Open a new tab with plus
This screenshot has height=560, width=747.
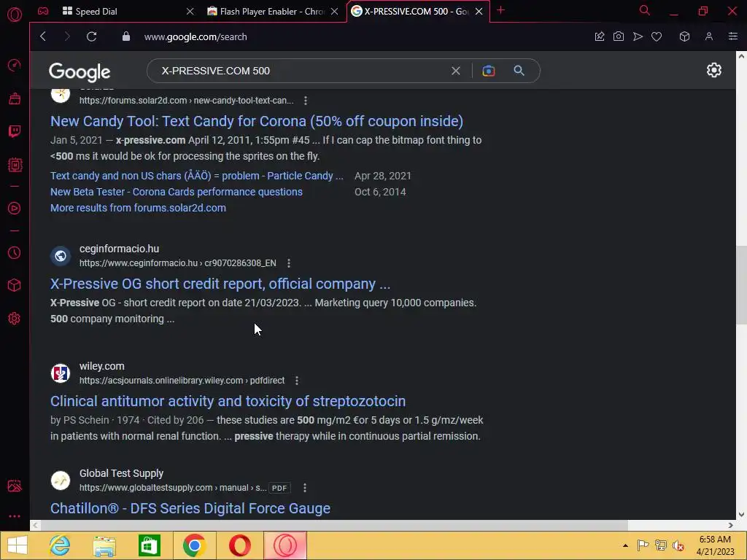[x=500, y=10]
